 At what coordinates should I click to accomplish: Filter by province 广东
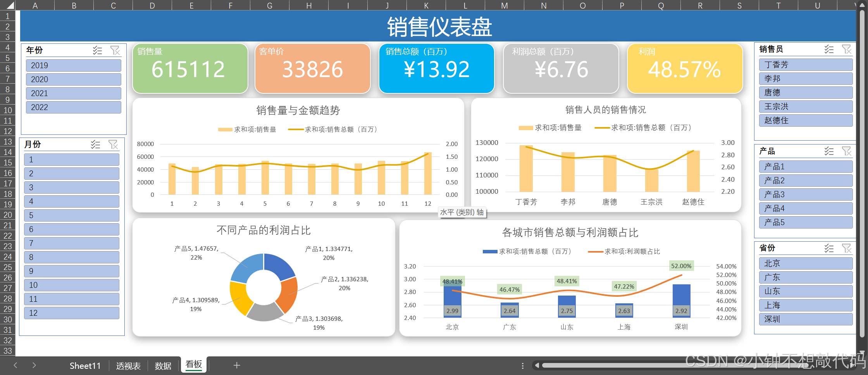pos(806,277)
